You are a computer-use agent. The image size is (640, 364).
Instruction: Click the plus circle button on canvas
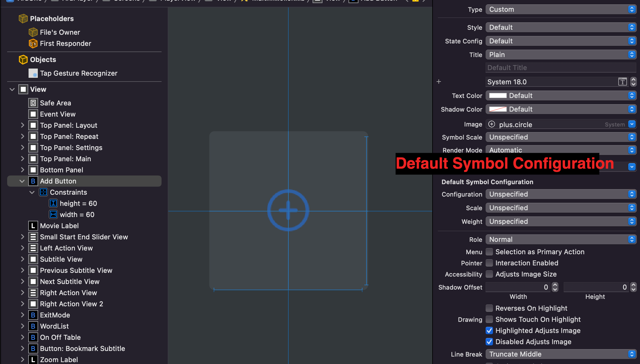[x=288, y=211]
